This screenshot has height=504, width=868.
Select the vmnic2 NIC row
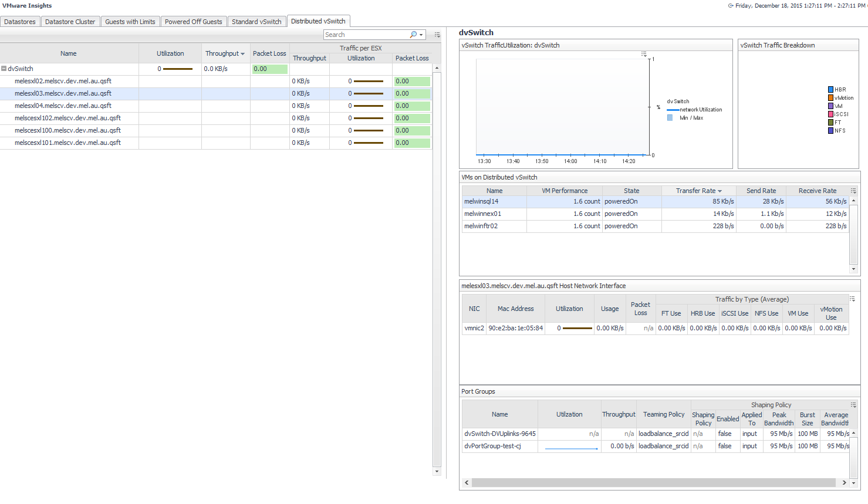click(655, 328)
